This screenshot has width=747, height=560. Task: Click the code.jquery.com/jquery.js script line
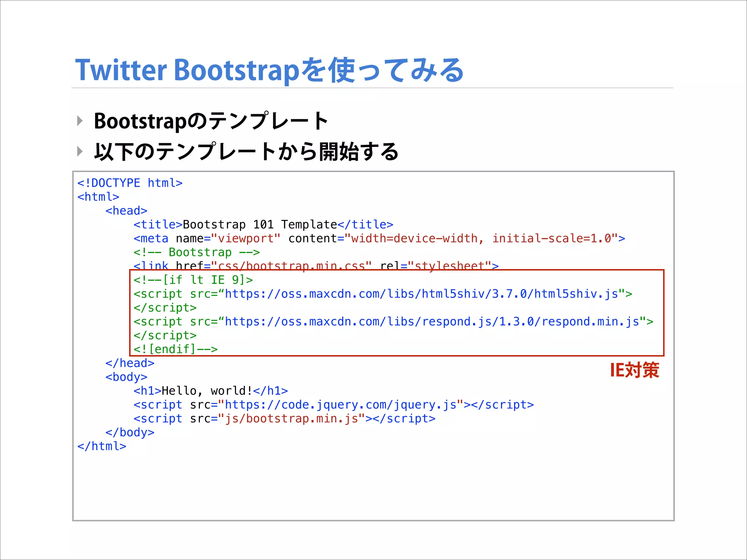point(333,404)
